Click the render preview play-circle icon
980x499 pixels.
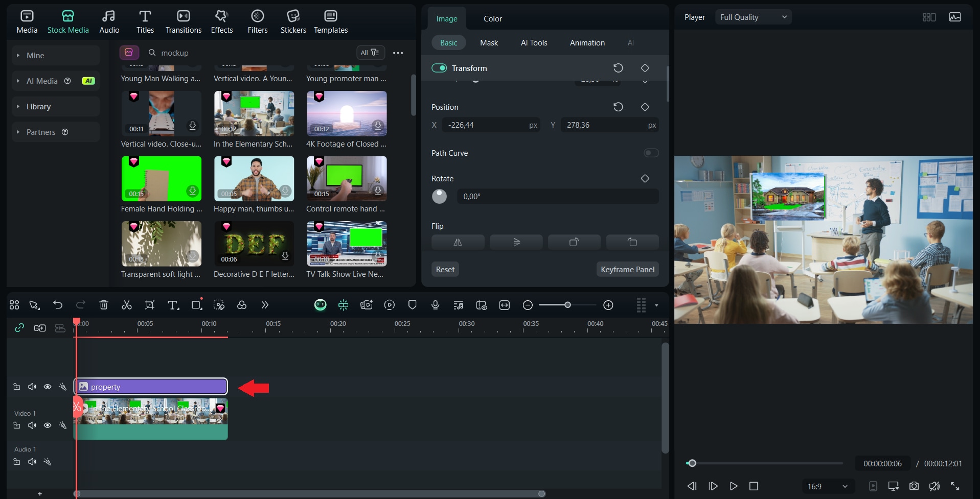[x=390, y=305]
